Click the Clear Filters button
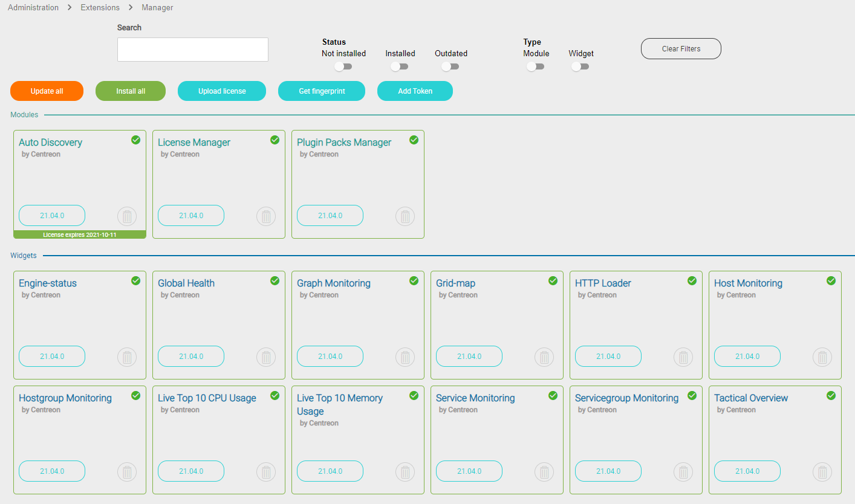The image size is (855, 504). (681, 49)
